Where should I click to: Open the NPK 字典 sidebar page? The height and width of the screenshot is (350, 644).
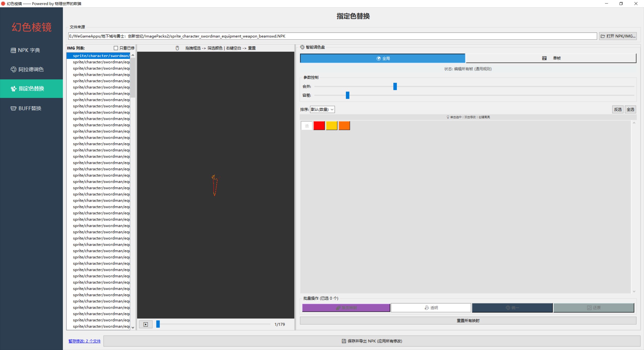click(x=28, y=50)
